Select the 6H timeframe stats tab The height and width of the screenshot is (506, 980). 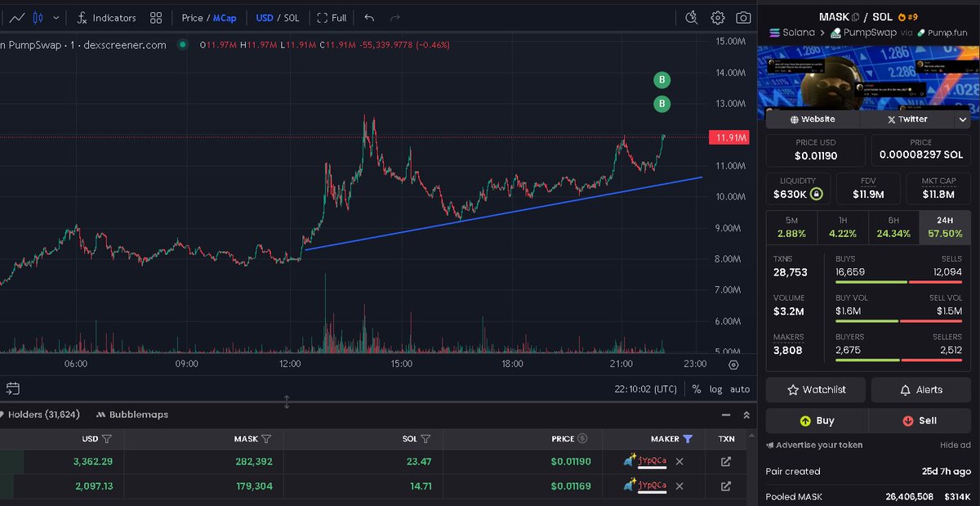pos(893,227)
